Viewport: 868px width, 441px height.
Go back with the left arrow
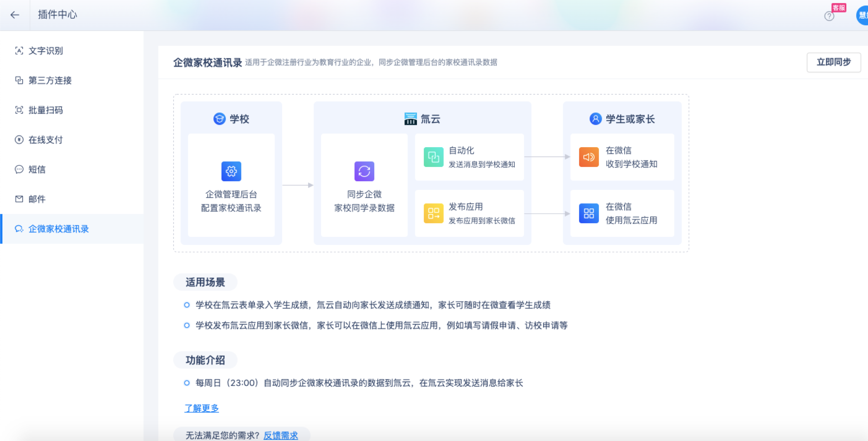click(x=15, y=15)
